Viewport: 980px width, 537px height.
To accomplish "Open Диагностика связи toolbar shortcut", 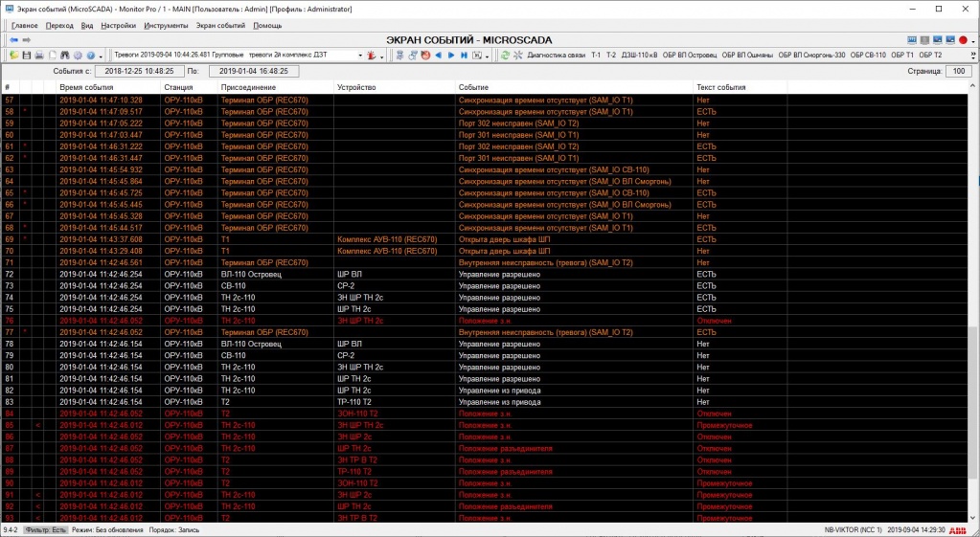I will pos(557,55).
